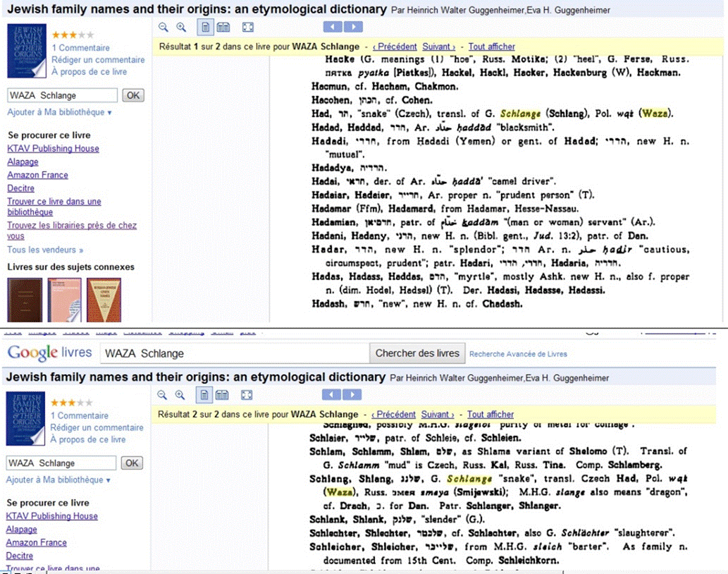Open the orange related book thumbnail
Viewport: 728px width, 574px height.
point(104,300)
